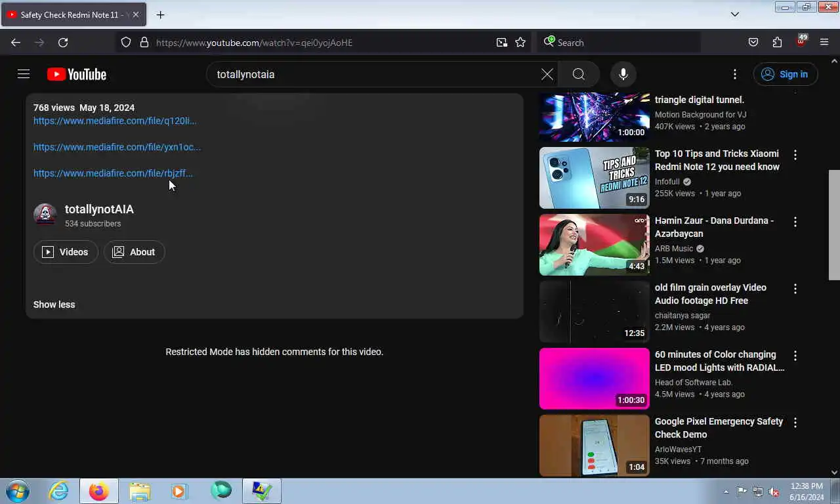Open totallynotAIA channel name link
The width and height of the screenshot is (840, 504).
click(x=99, y=209)
